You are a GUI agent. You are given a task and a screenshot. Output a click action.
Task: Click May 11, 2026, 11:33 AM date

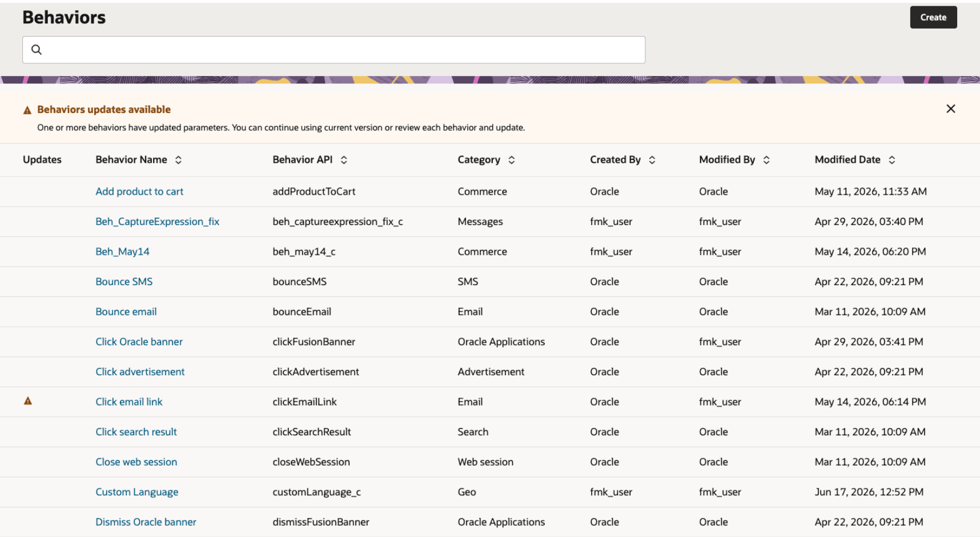[871, 191]
